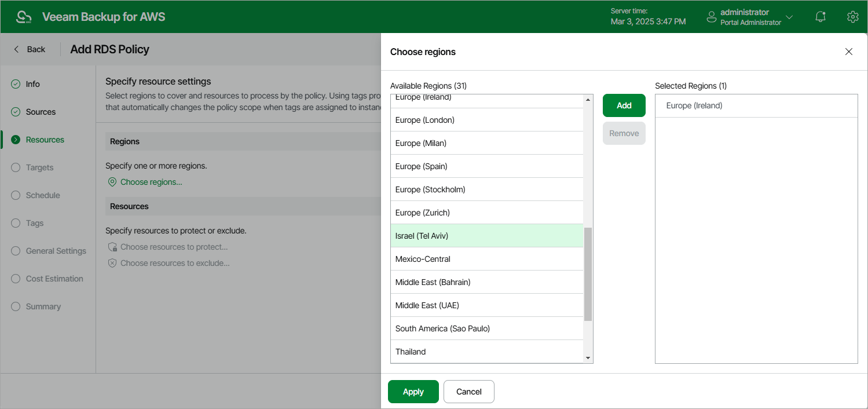Click the Info step checkmark icon
This screenshot has height=409, width=868.
coord(16,84)
